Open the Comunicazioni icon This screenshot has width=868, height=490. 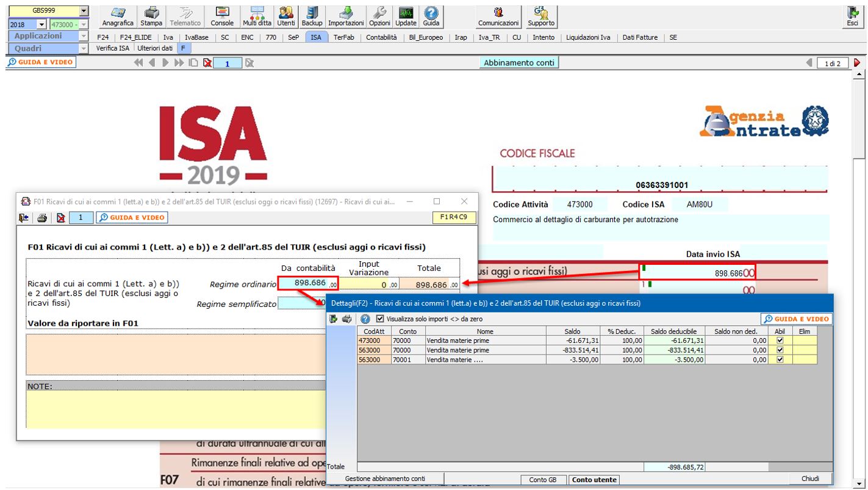click(500, 15)
